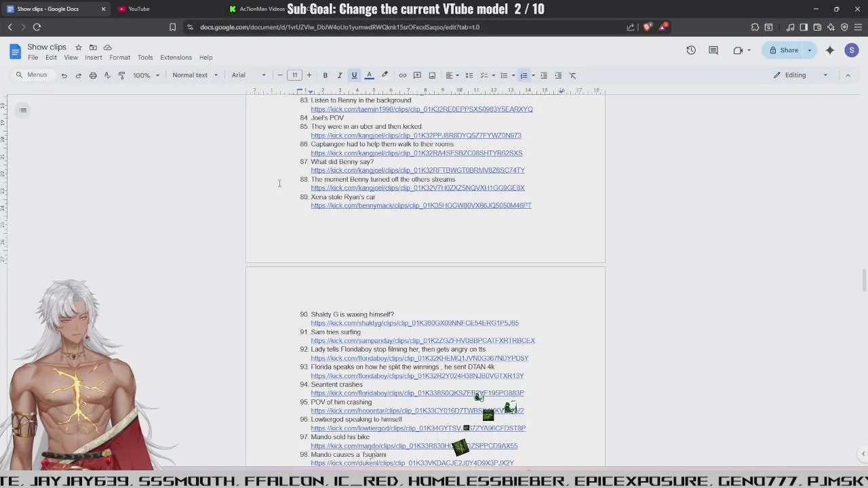This screenshot has height=488, width=868.
Task: Open the highlight color picker
Action: click(384, 75)
